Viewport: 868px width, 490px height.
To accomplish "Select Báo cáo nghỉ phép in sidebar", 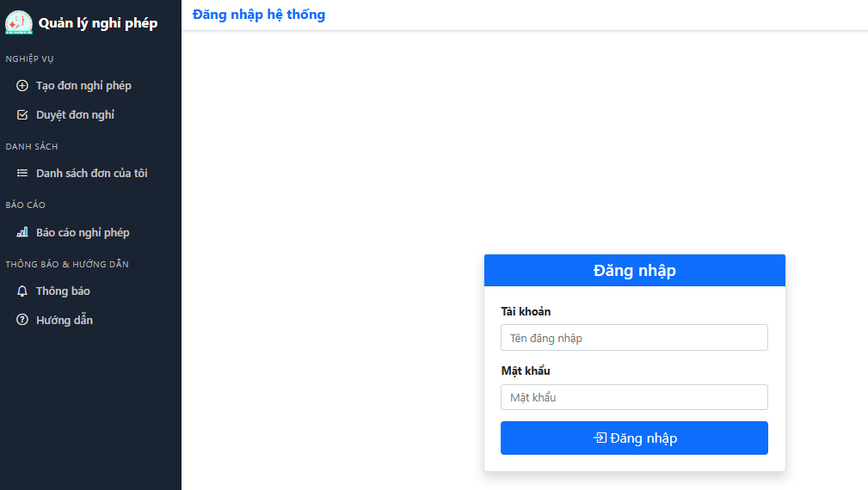I will click(83, 233).
